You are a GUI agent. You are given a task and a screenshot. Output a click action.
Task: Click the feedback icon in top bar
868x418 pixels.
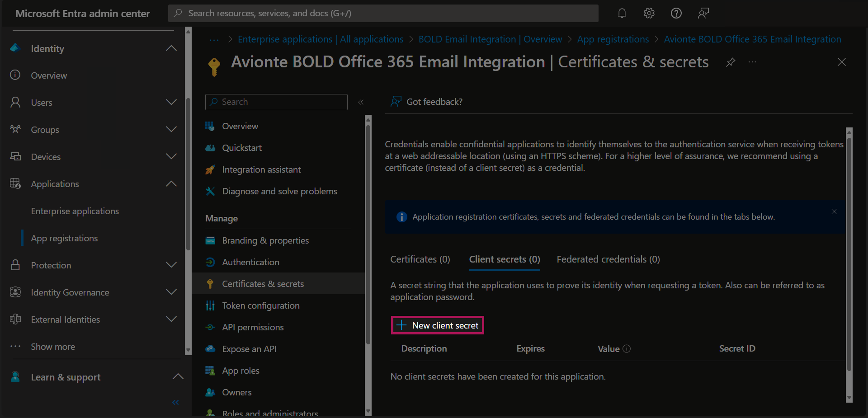tap(703, 13)
